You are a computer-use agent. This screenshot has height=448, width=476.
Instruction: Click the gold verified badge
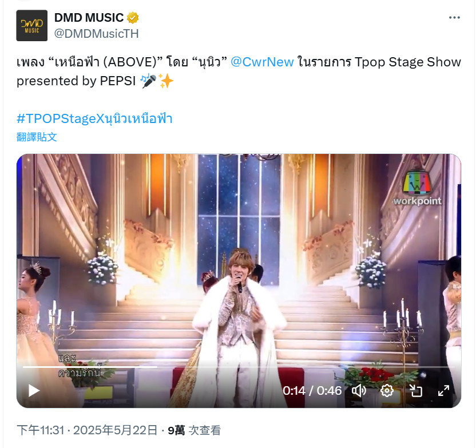(x=133, y=18)
